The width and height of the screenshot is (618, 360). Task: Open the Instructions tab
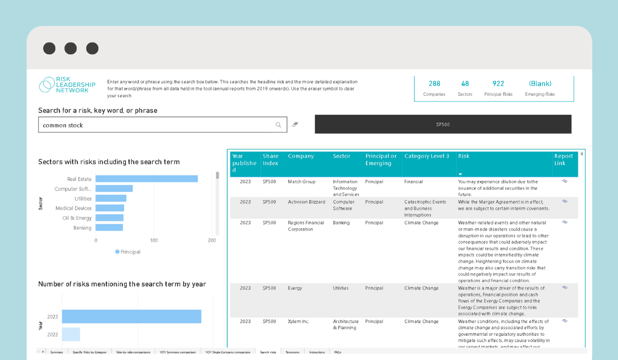[x=317, y=352]
